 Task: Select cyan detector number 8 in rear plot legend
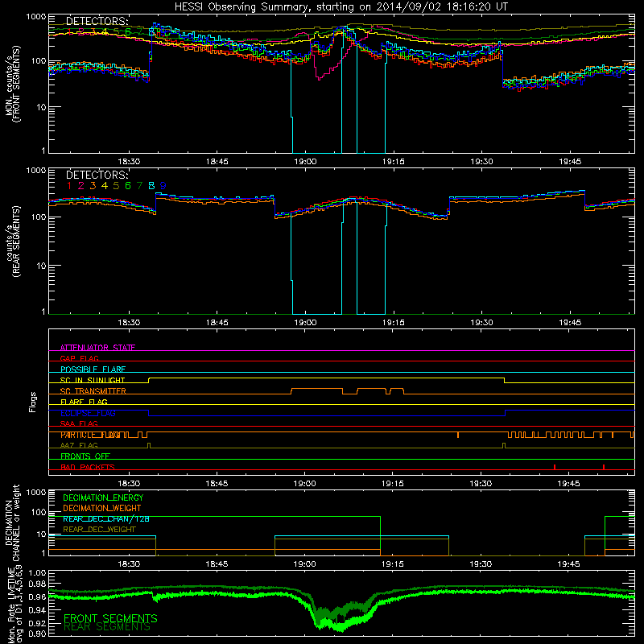[x=151, y=186]
